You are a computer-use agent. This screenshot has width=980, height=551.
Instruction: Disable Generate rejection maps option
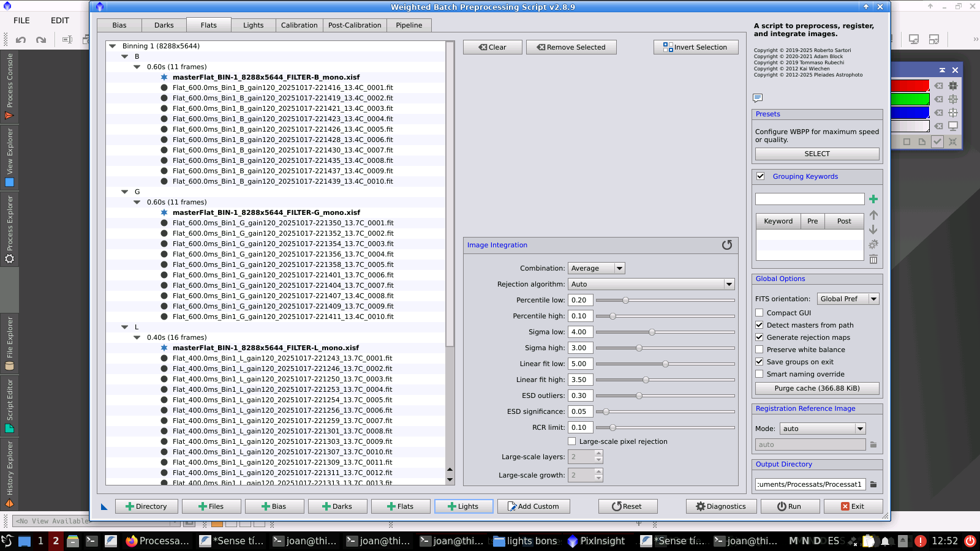point(759,337)
